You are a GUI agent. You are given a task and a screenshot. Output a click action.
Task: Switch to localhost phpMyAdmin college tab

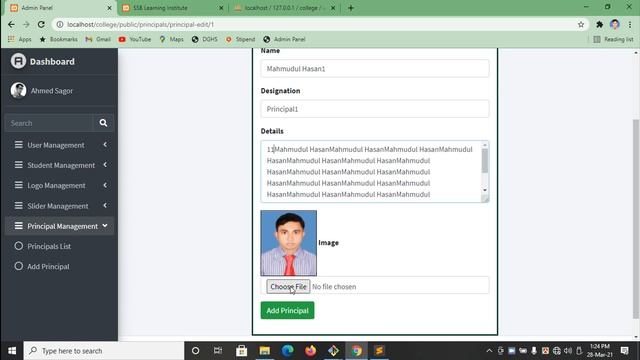(284, 8)
